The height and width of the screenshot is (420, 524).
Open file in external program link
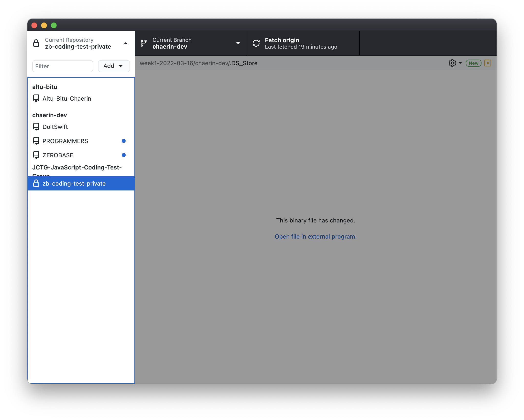316,236
